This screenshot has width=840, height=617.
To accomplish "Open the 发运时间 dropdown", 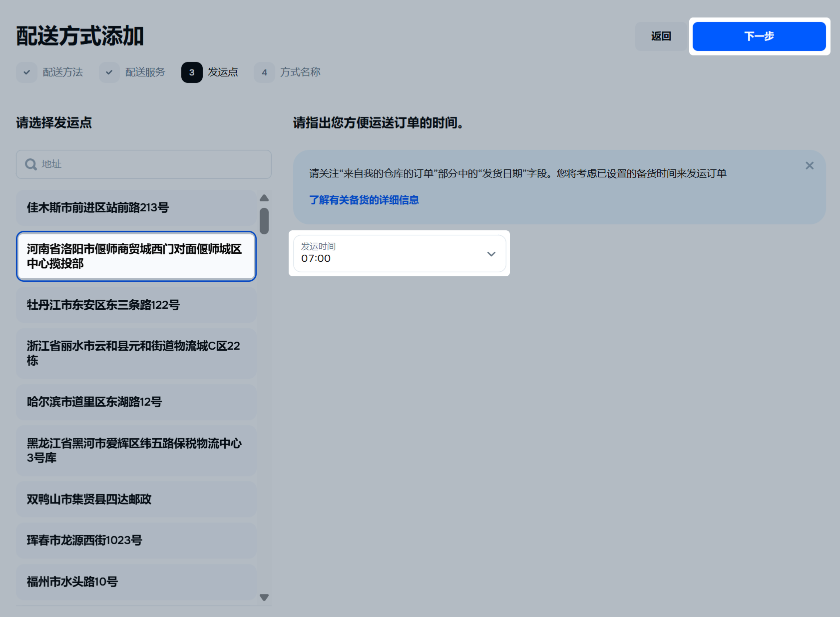I will [x=390, y=254].
